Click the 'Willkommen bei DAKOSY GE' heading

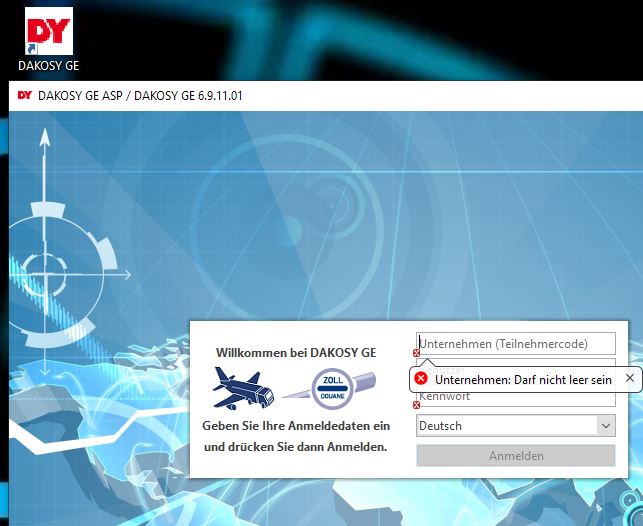point(296,353)
